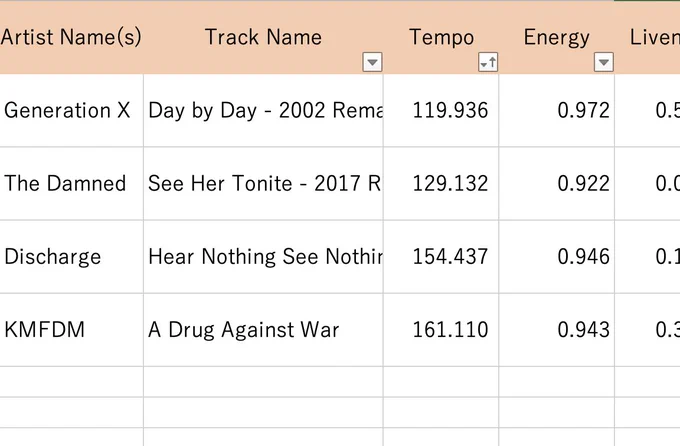Select the See Her Tonite track cell
680x446 pixels.
click(x=264, y=184)
